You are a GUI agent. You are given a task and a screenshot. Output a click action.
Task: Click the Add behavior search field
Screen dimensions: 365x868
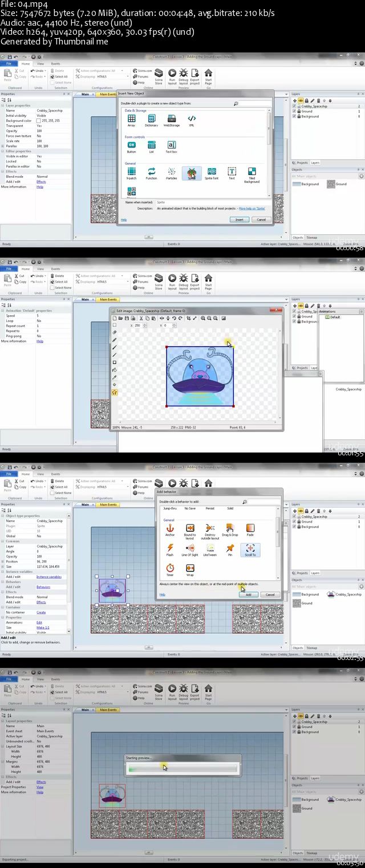tap(264, 502)
